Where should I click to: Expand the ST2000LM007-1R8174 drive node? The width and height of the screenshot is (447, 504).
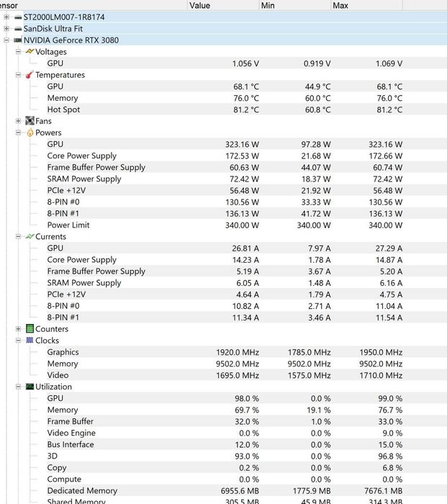6,17
